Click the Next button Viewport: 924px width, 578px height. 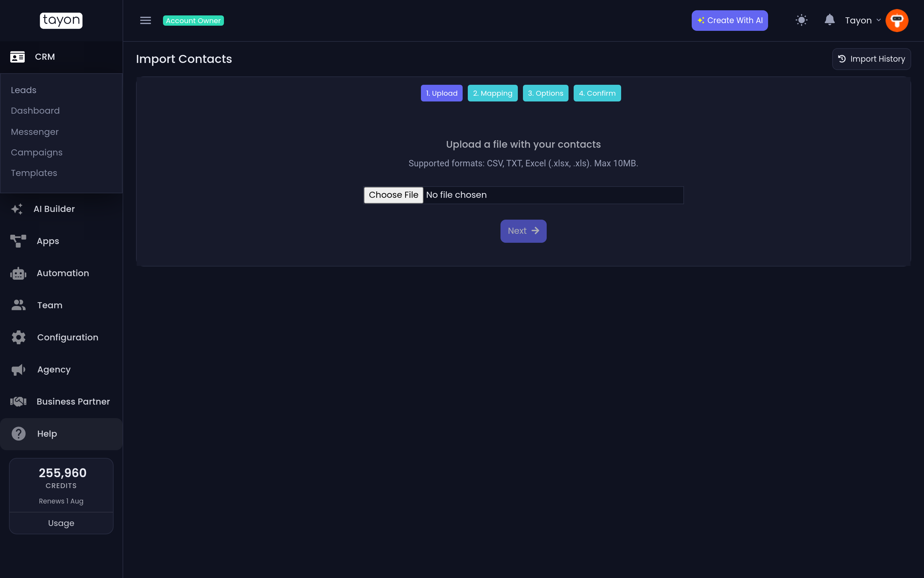tap(523, 231)
